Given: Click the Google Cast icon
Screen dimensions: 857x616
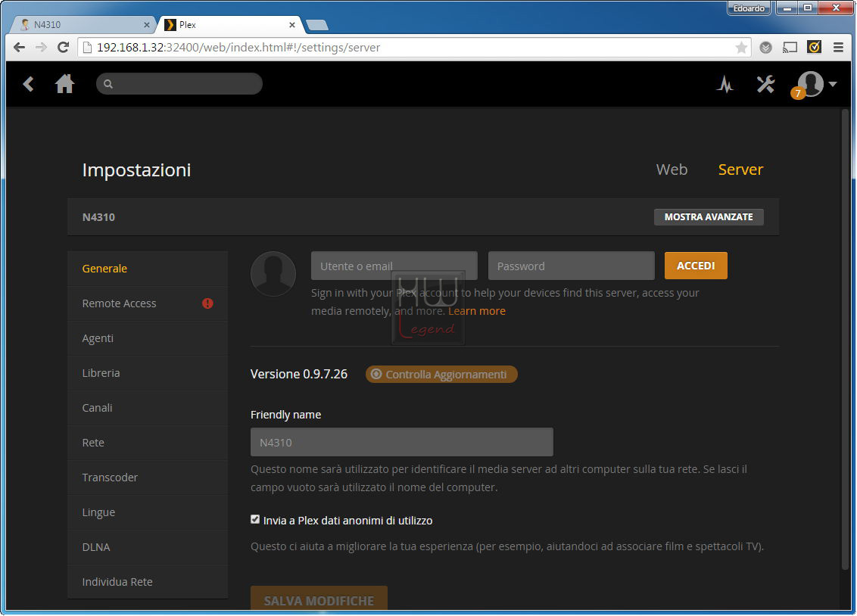Looking at the screenshot, I should click(790, 48).
